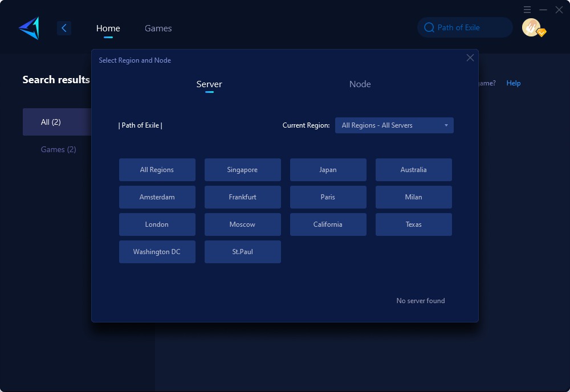The image size is (570, 392).
Task: Close the Select Region and Node dialog
Action: [x=470, y=58]
